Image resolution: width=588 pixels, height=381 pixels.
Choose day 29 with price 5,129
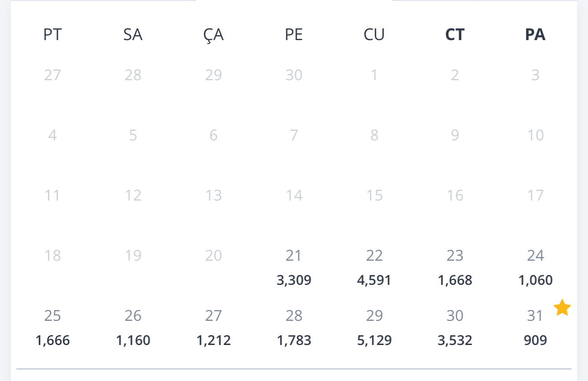click(374, 328)
